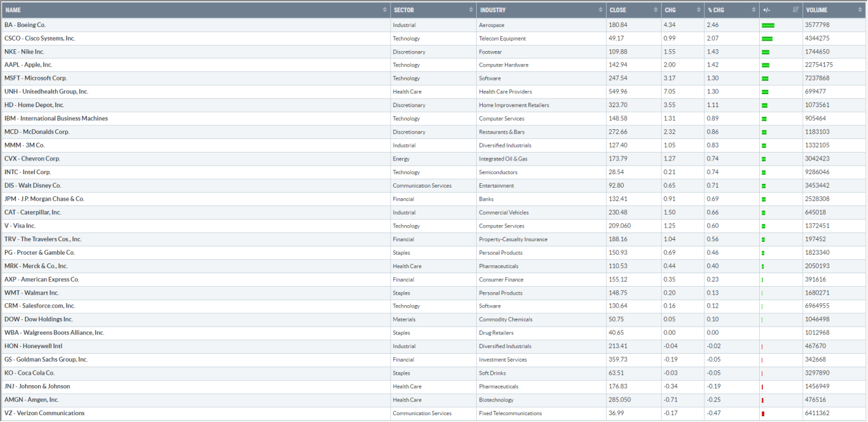Click HON - Honeywell Intl
The height and width of the screenshot is (422, 868).
point(33,346)
